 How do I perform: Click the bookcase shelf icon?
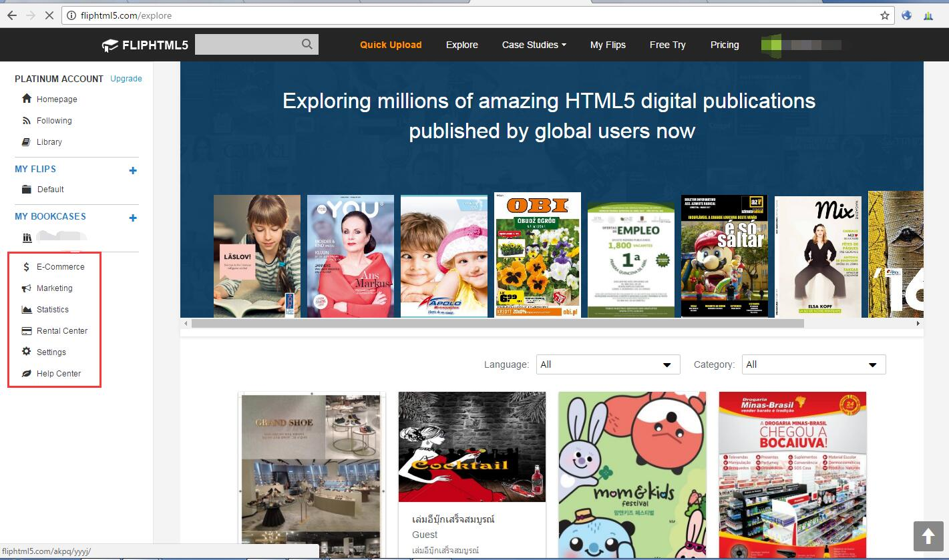tap(27, 237)
